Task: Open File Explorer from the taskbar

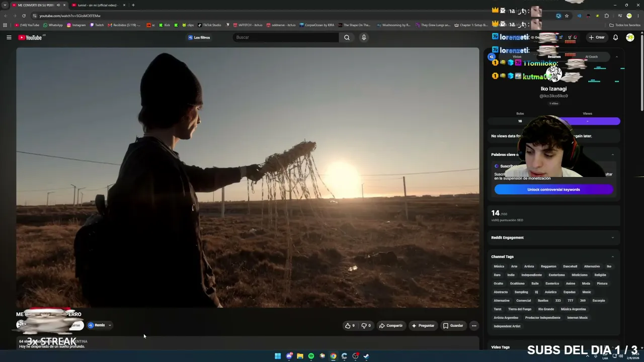Action: 300,356
